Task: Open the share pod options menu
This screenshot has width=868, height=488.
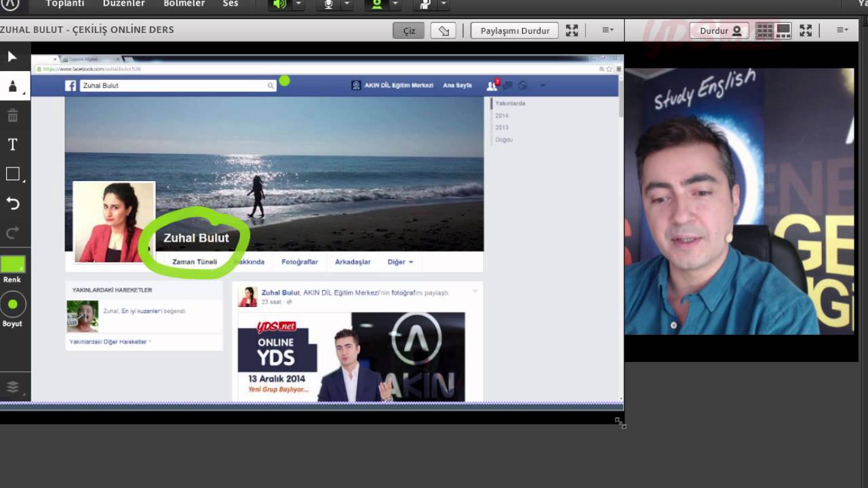Action: 608,30
